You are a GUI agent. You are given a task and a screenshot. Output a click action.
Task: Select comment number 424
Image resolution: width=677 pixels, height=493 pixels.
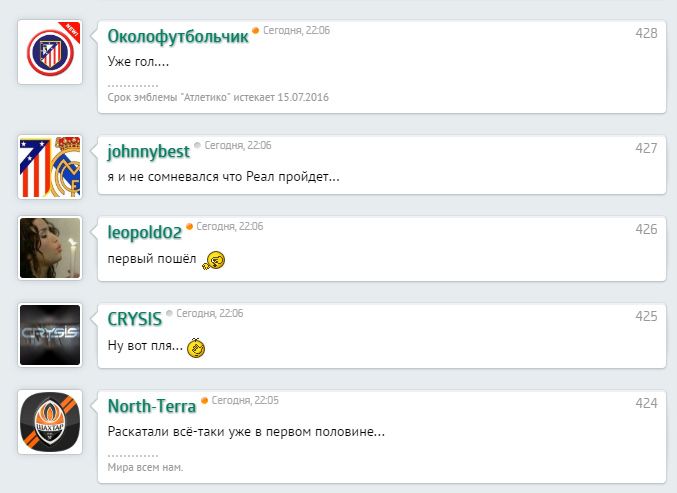pyautogui.click(x=646, y=403)
